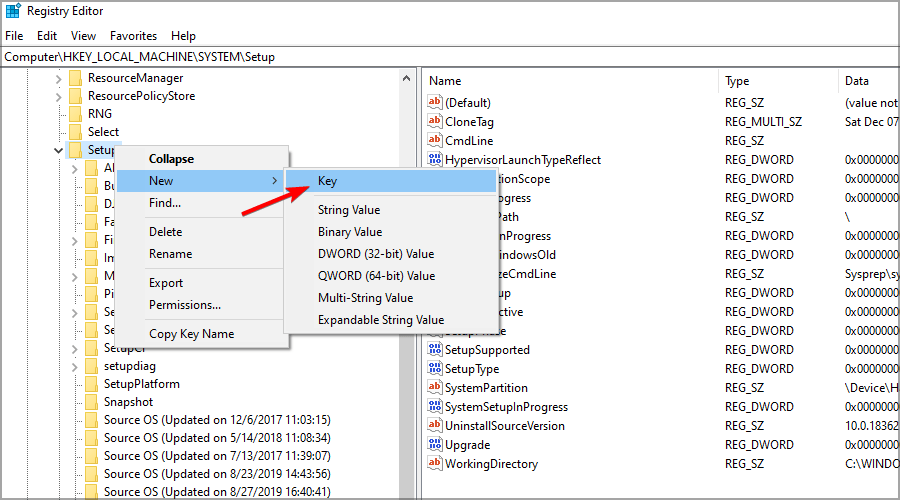Choose DWORD (32-bit) Value option

coord(376,254)
